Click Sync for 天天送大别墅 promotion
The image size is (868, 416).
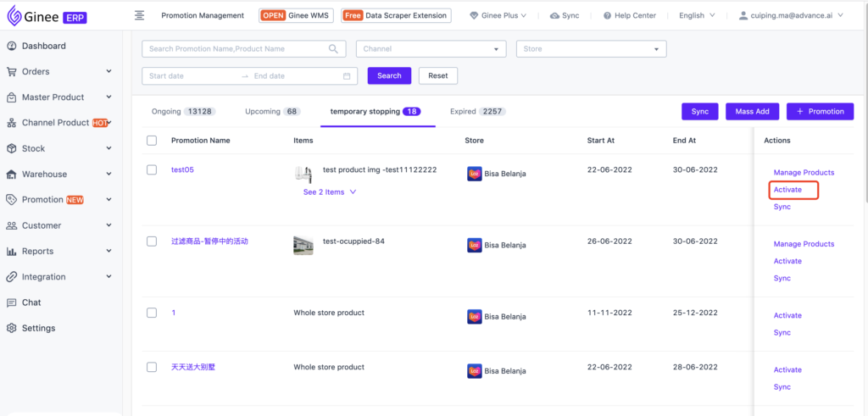pos(782,386)
